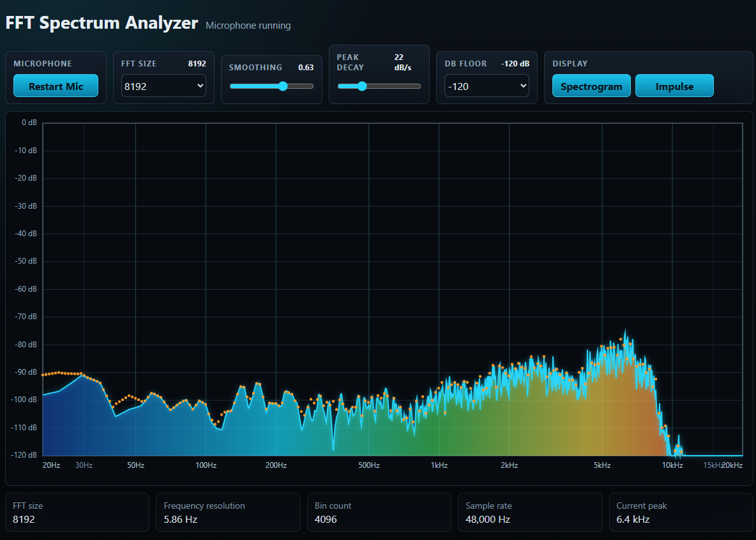Click the FFT Spectrum Analyzer title
The height and width of the screenshot is (540, 756).
102,23
